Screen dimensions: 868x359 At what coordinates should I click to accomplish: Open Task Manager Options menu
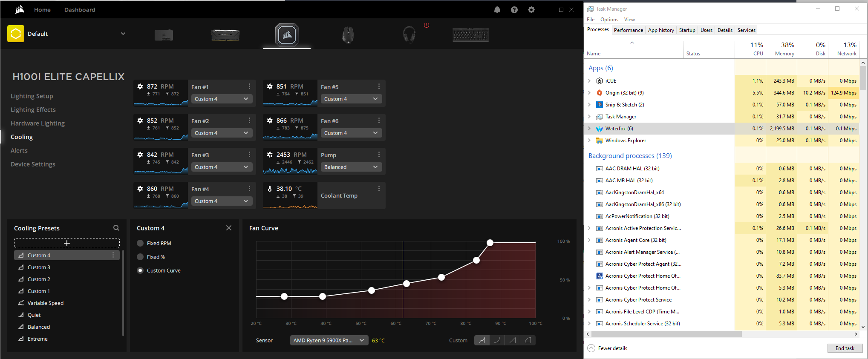click(609, 20)
